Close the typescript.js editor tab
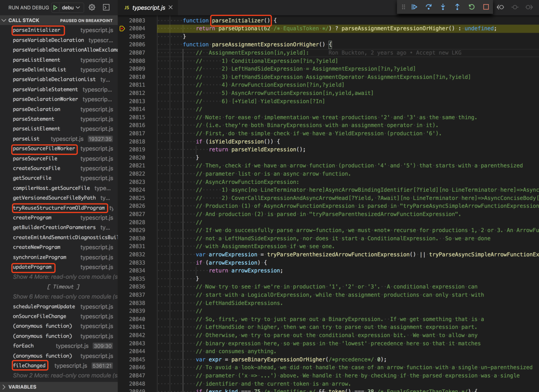Screen dimensions: 539x392 pos(171,7)
